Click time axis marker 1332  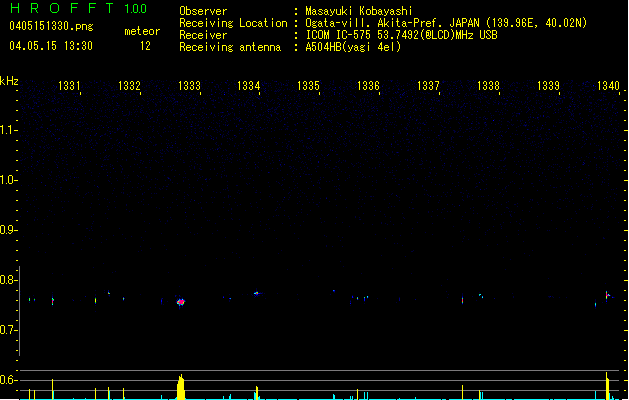tap(129, 86)
